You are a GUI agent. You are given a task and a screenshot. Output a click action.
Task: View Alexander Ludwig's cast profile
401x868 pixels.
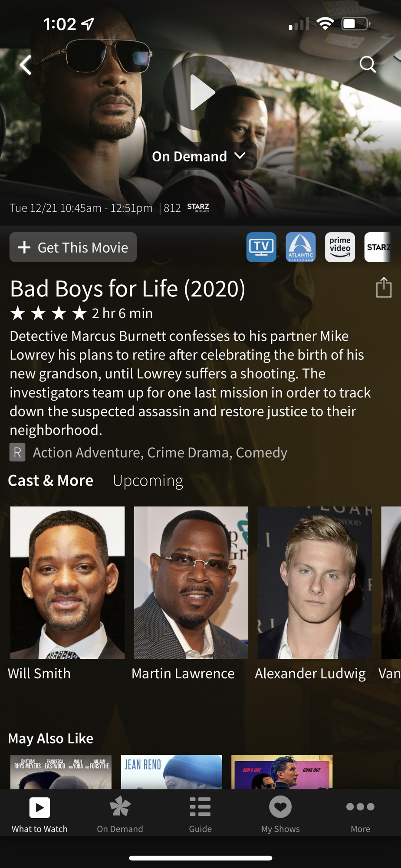click(x=315, y=582)
